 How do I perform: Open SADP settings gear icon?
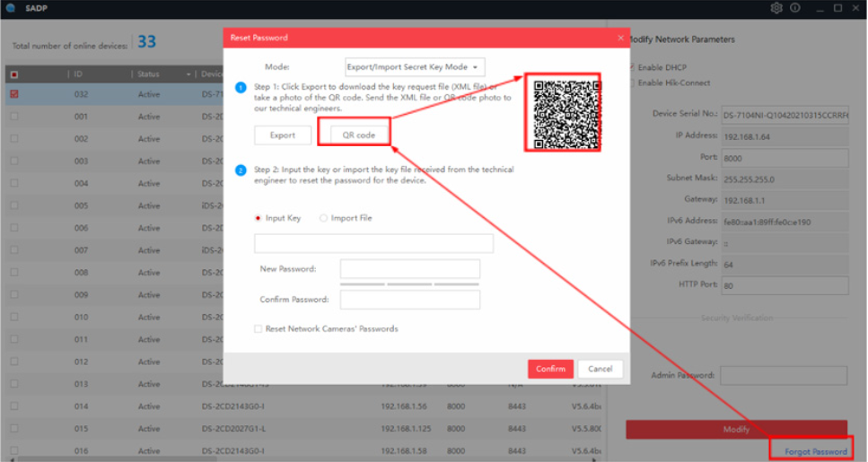[776, 8]
